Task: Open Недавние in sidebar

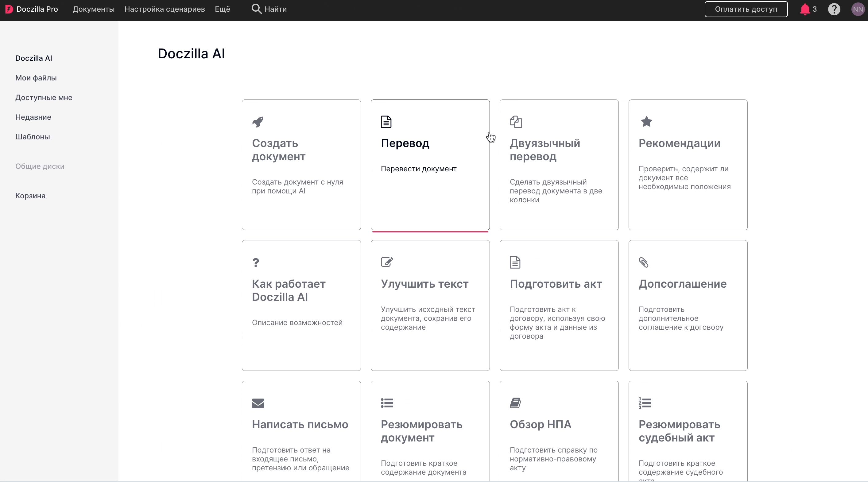Action: click(x=33, y=117)
